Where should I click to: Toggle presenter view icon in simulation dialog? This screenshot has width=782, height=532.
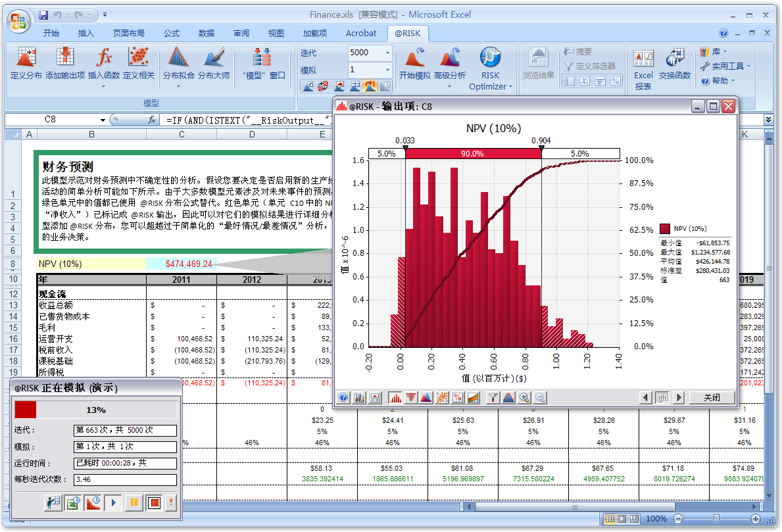[x=53, y=502]
